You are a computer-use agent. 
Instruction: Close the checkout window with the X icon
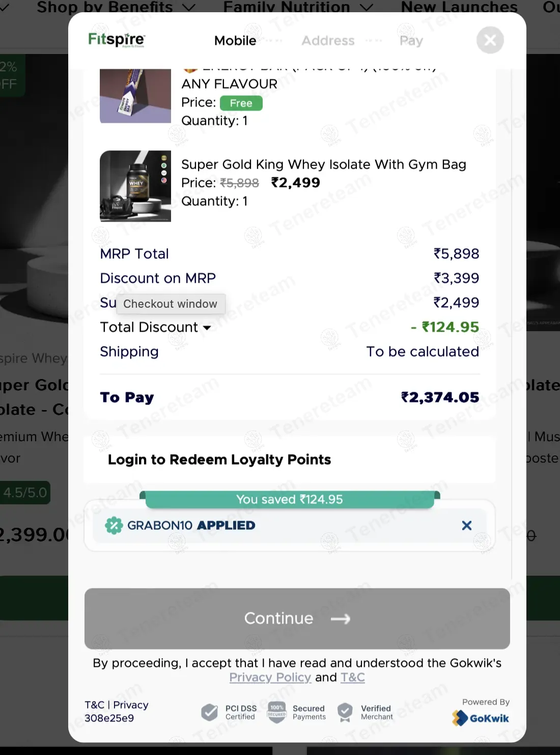pyautogui.click(x=490, y=40)
